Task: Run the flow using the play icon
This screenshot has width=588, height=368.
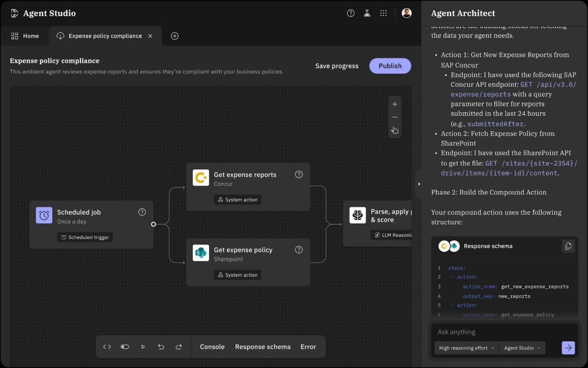Action: pyautogui.click(x=143, y=347)
